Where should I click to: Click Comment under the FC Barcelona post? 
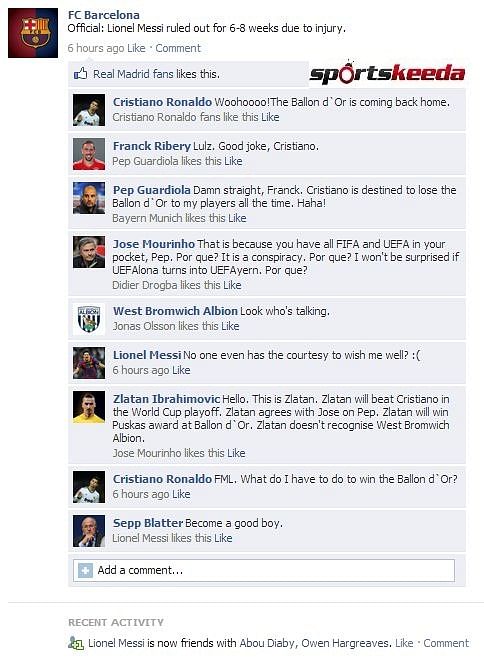(x=178, y=48)
